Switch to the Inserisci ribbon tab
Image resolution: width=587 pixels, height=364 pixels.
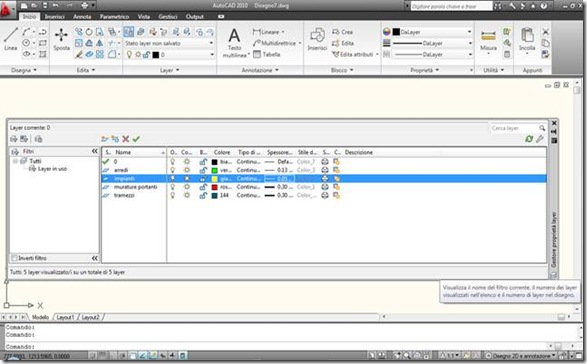click(x=54, y=16)
